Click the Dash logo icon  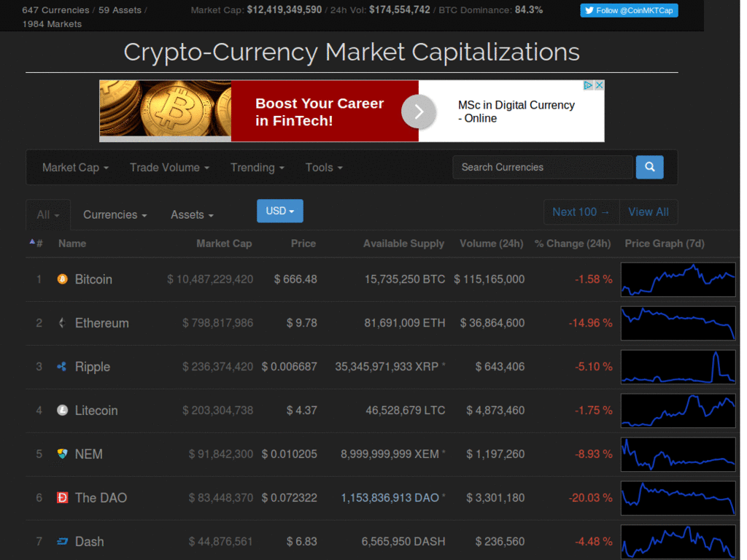pyautogui.click(x=63, y=542)
